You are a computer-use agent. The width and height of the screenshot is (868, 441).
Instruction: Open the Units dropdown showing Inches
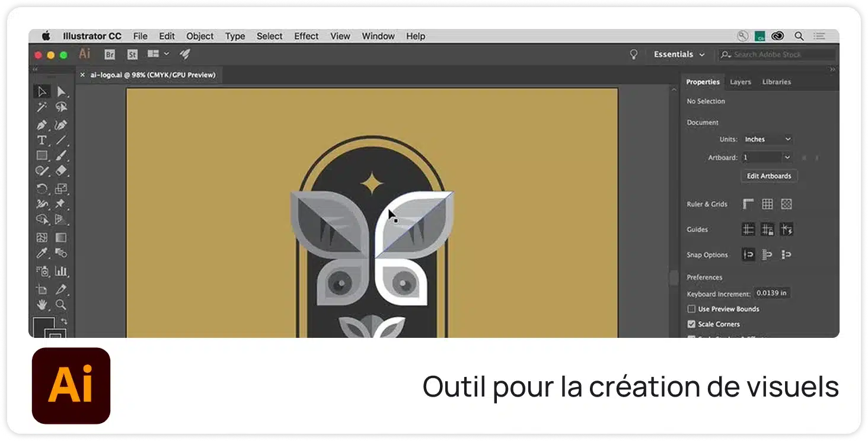click(x=768, y=139)
